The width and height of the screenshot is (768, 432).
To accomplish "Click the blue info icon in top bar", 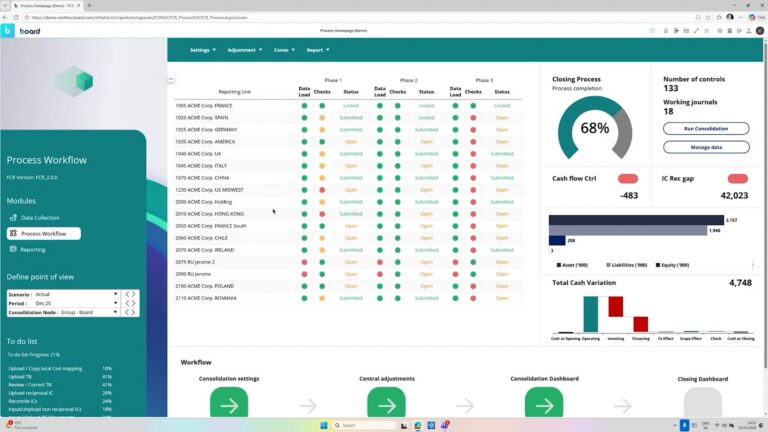I will (x=652, y=31).
